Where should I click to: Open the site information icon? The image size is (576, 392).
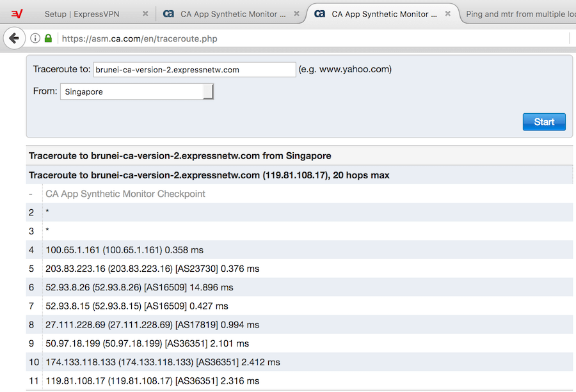pos(35,38)
